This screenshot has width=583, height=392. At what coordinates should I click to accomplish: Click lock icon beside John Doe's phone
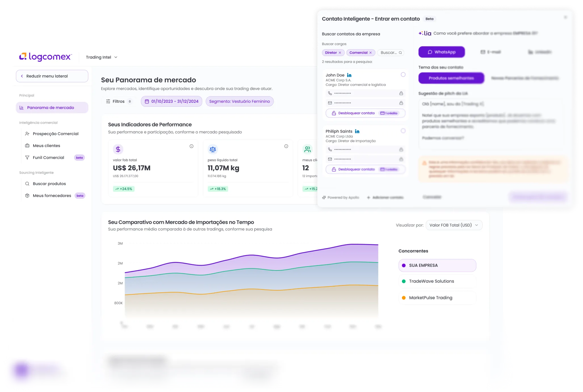point(401,93)
